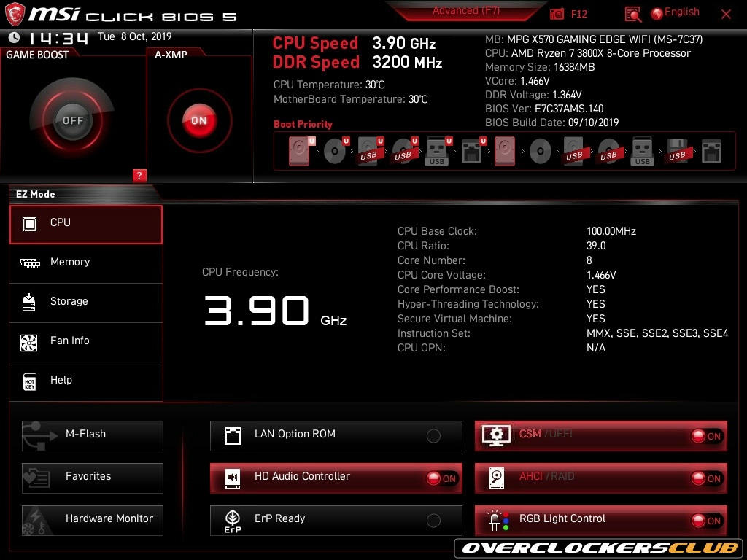Close the BIOS with the X button
This screenshot has height=560, width=747.
coord(726,15)
